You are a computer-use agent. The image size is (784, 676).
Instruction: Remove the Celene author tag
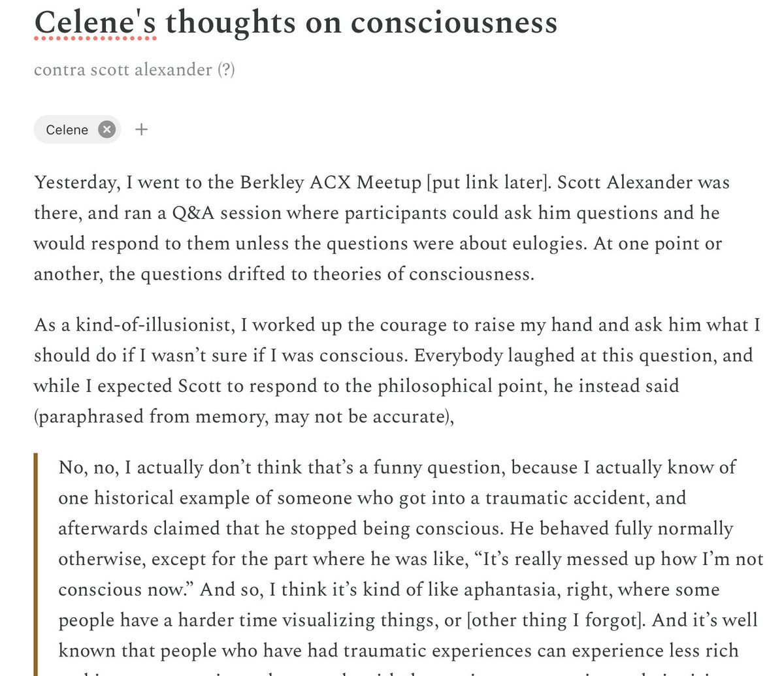[106, 129]
